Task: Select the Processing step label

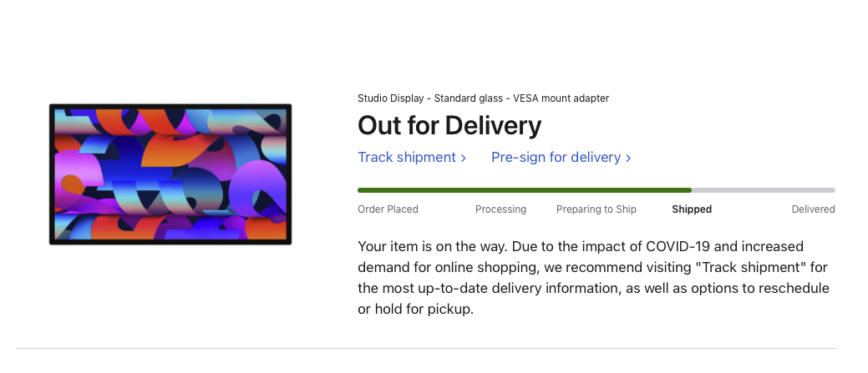Action: pos(500,209)
